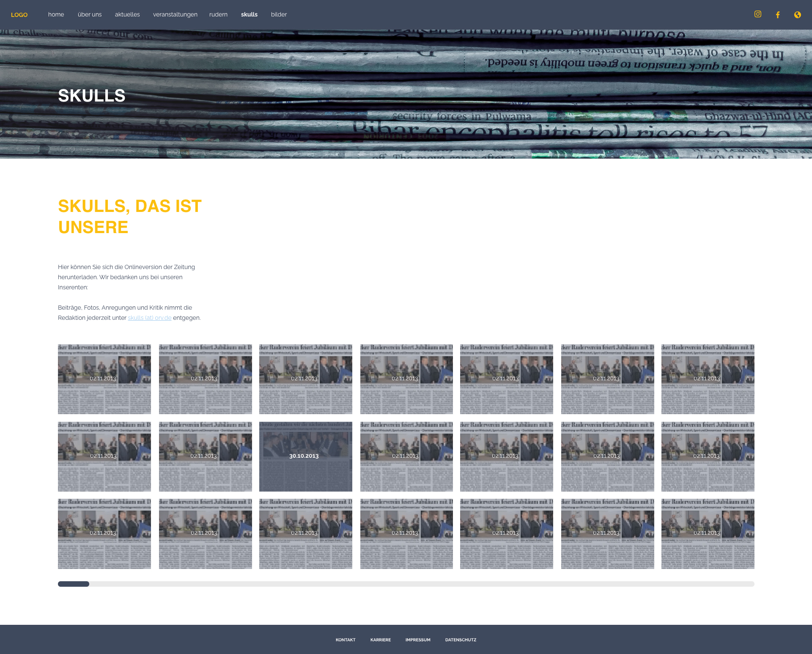Open the Facebook icon link

(777, 15)
